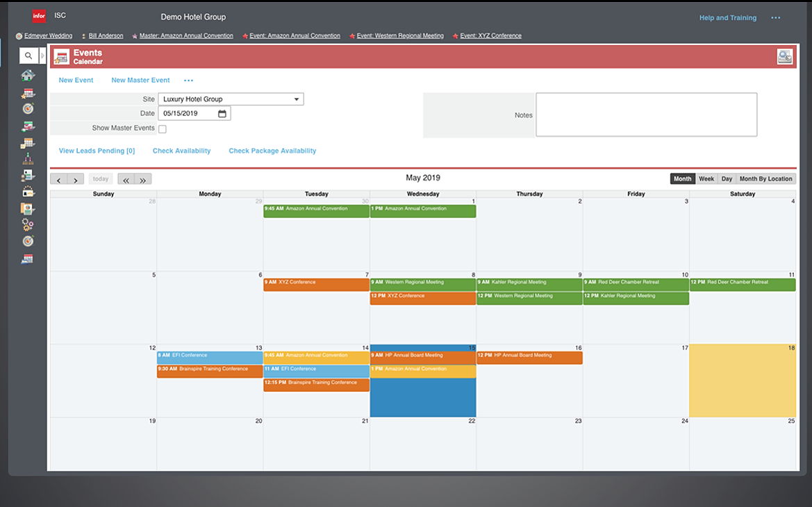Open Event: Western Regional Meeting tab
812x507 pixels.
400,35
